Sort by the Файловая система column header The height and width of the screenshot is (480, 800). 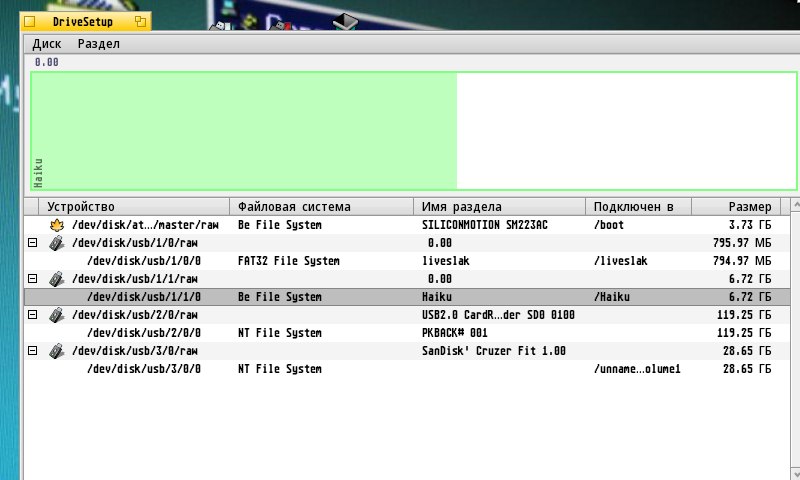[x=321, y=207]
